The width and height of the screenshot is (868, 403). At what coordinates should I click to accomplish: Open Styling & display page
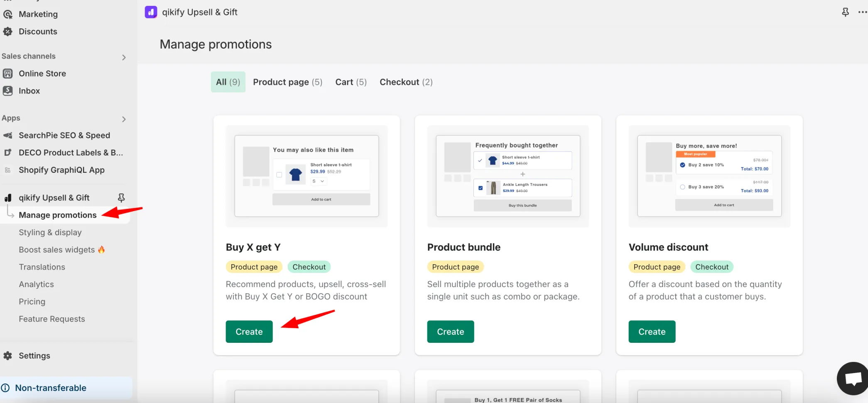pyautogui.click(x=50, y=233)
